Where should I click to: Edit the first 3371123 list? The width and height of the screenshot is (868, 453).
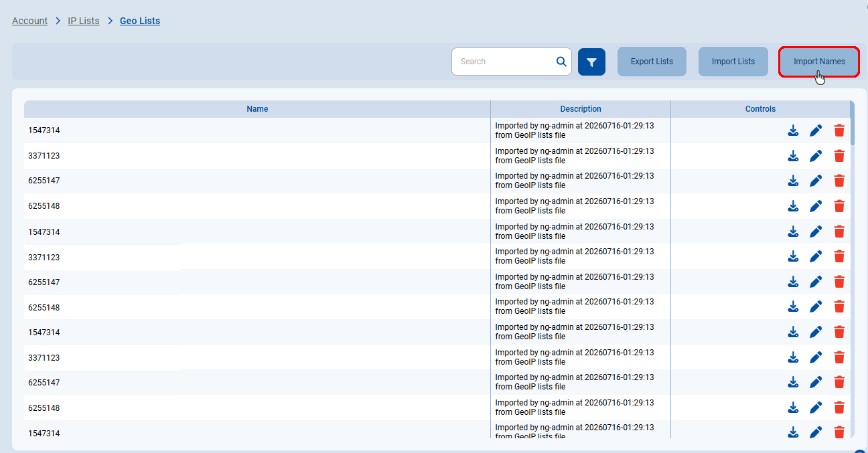pos(816,156)
